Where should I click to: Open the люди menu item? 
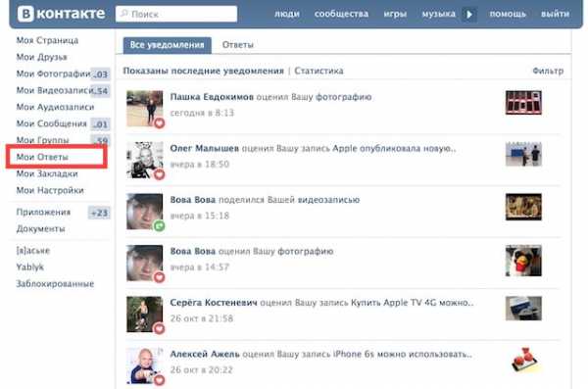[287, 14]
